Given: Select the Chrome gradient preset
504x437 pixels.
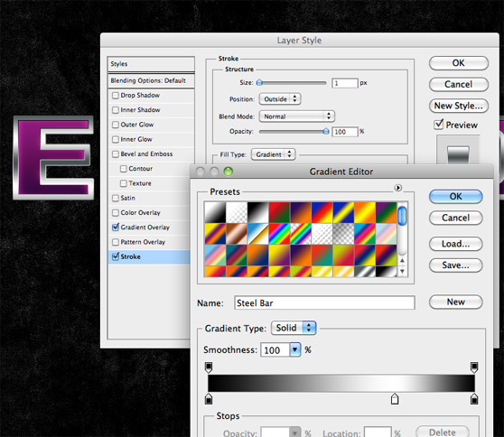Looking at the screenshot, I should coord(257,234).
